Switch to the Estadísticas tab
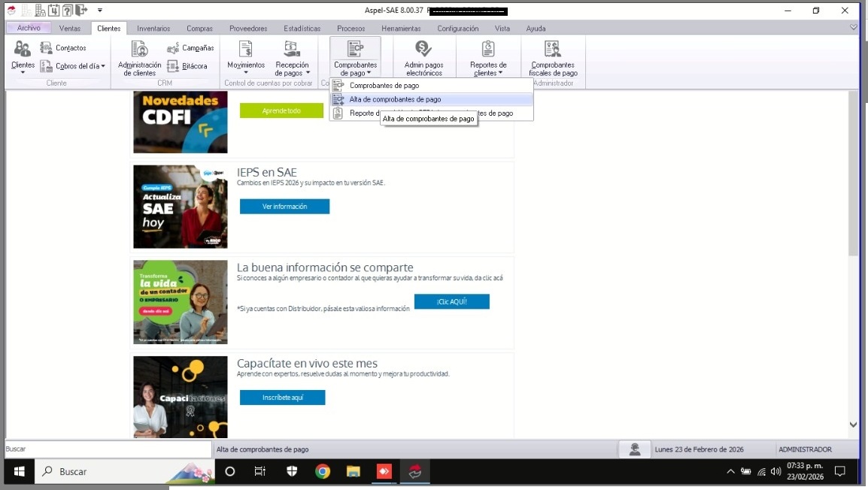868x490 pixels. pos(302,29)
